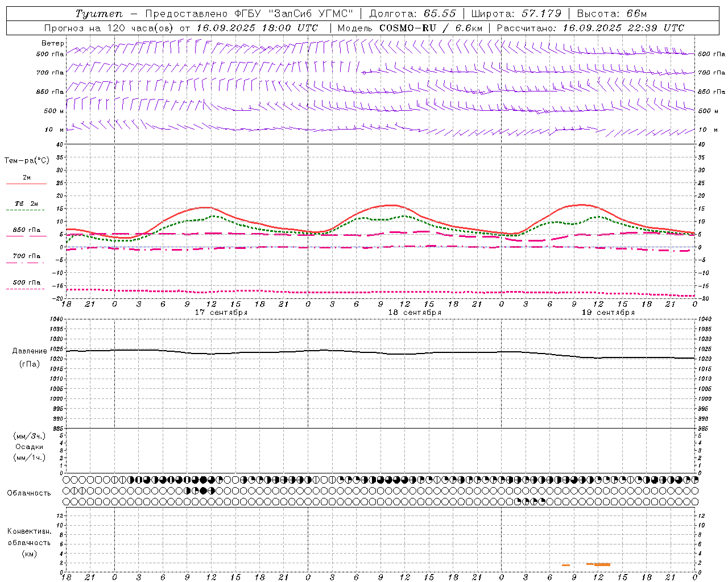
Task: Click the station name Tyumen in header
Action: point(100,14)
